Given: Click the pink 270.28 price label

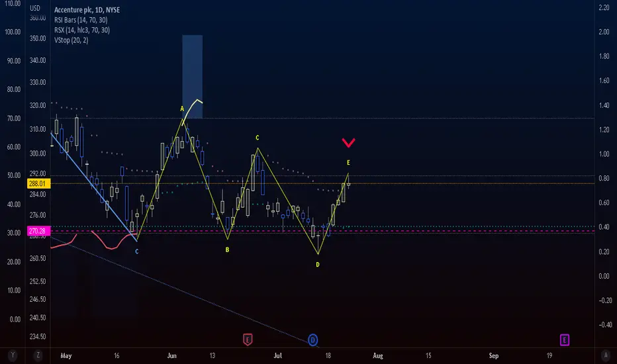Looking at the screenshot, I should tap(38, 231).
